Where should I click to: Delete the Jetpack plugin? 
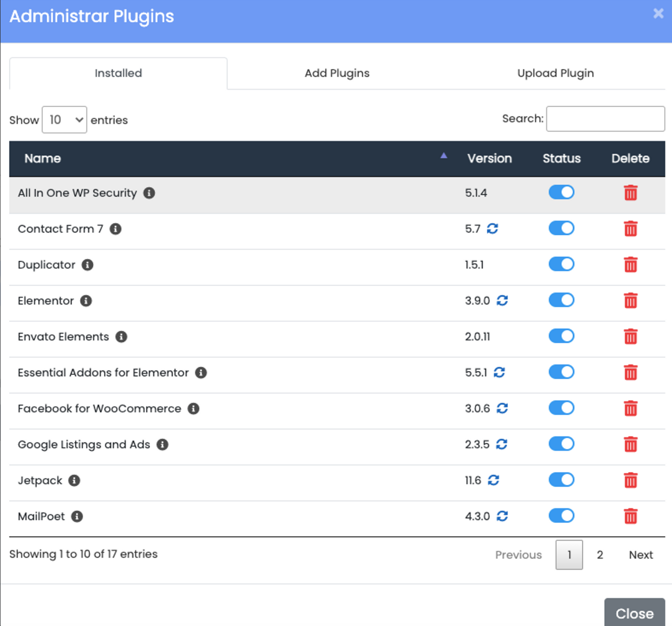pyautogui.click(x=631, y=481)
